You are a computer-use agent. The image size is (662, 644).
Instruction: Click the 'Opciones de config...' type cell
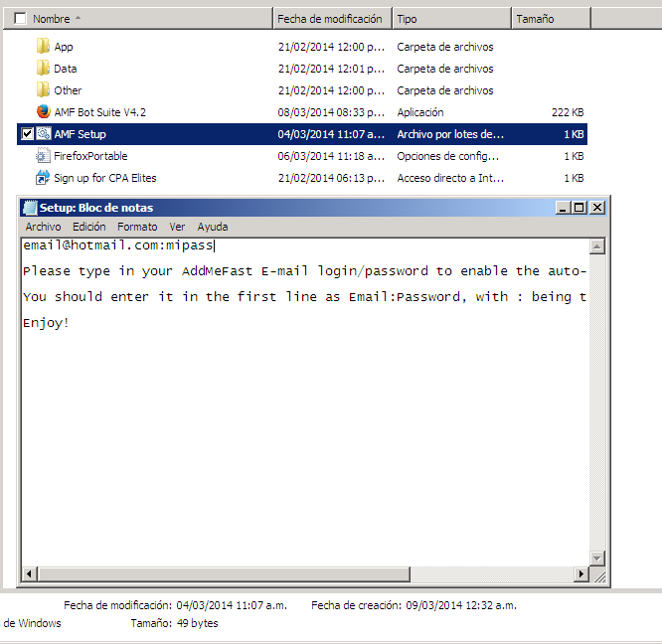pos(447,156)
